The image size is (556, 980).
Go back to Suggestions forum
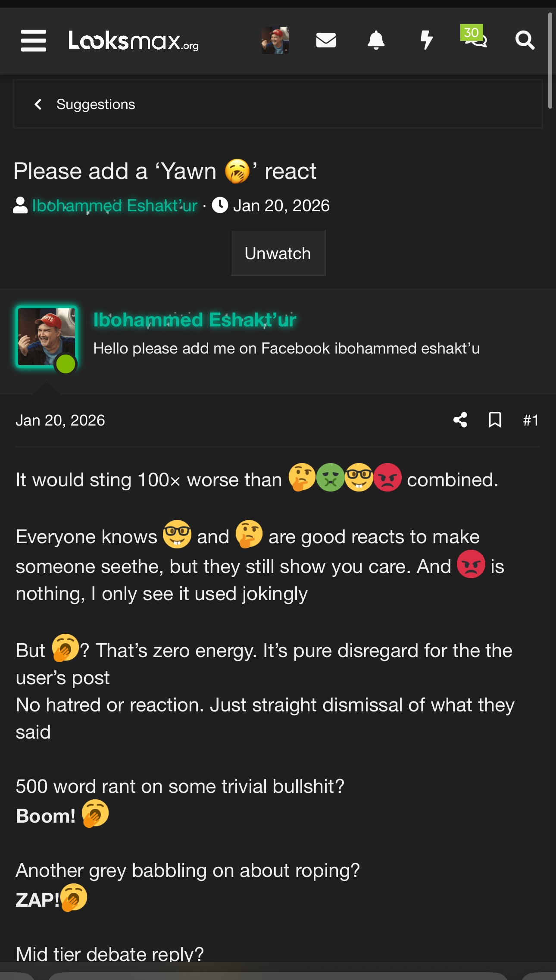(96, 104)
